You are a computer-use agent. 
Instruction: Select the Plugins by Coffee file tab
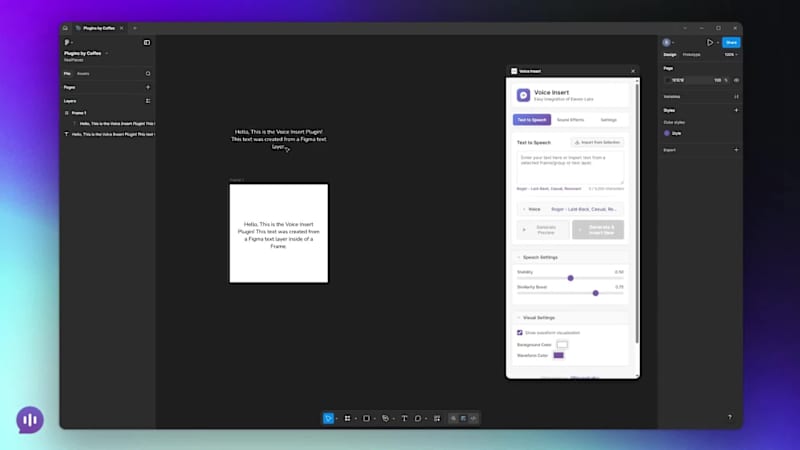click(x=99, y=28)
